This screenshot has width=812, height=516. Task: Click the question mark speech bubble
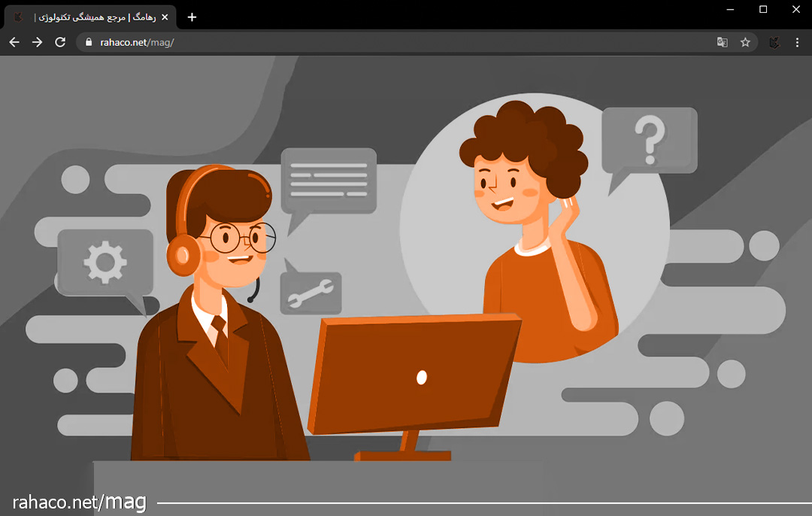pyautogui.click(x=650, y=141)
